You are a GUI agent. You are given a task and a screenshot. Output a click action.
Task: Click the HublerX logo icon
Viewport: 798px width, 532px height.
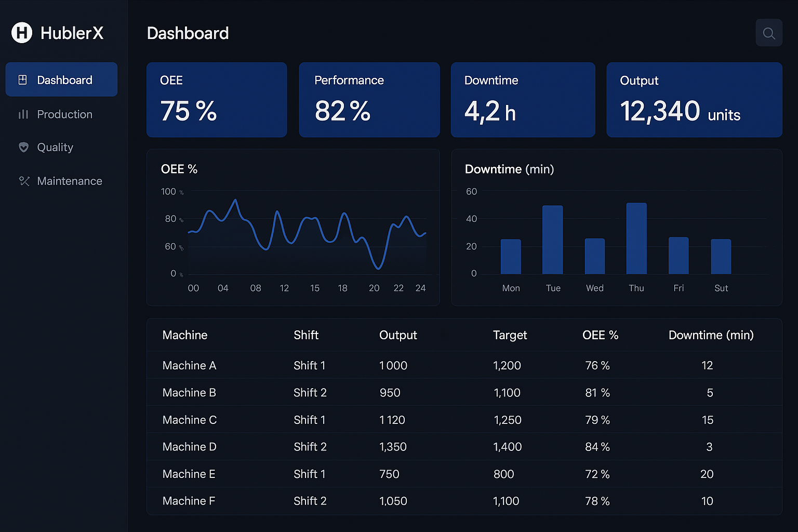[22, 33]
